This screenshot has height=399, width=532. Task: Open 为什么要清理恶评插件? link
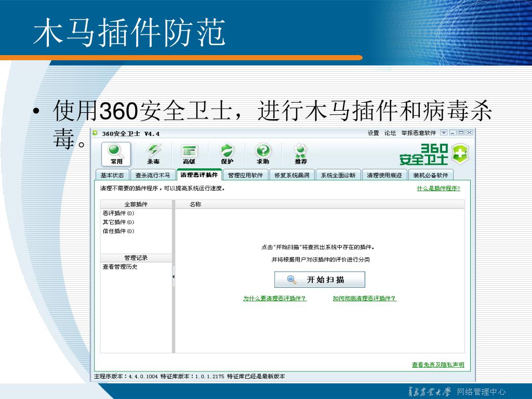[x=275, y=298]
